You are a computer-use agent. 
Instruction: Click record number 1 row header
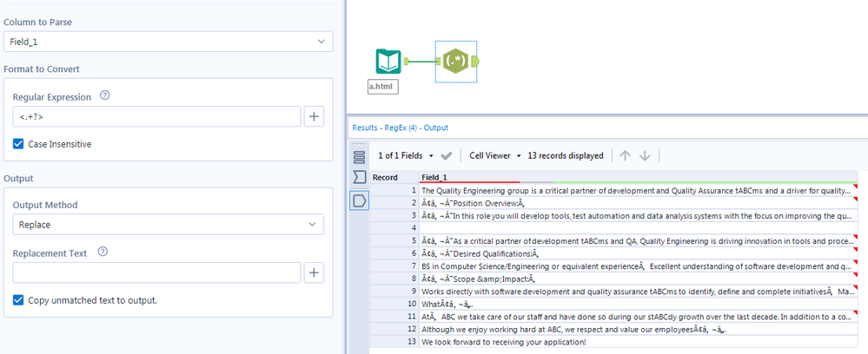coord(394,190)
